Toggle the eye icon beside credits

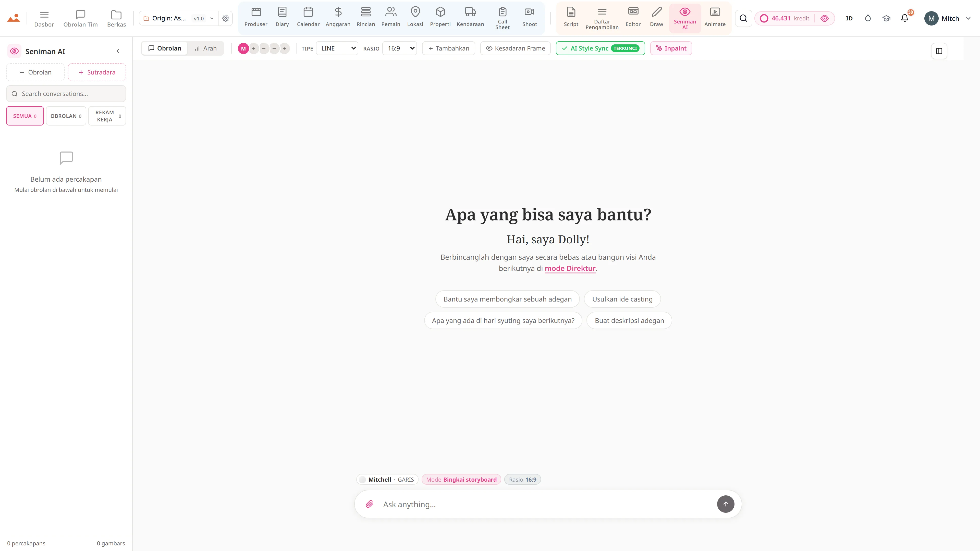[x=824, y=18]
